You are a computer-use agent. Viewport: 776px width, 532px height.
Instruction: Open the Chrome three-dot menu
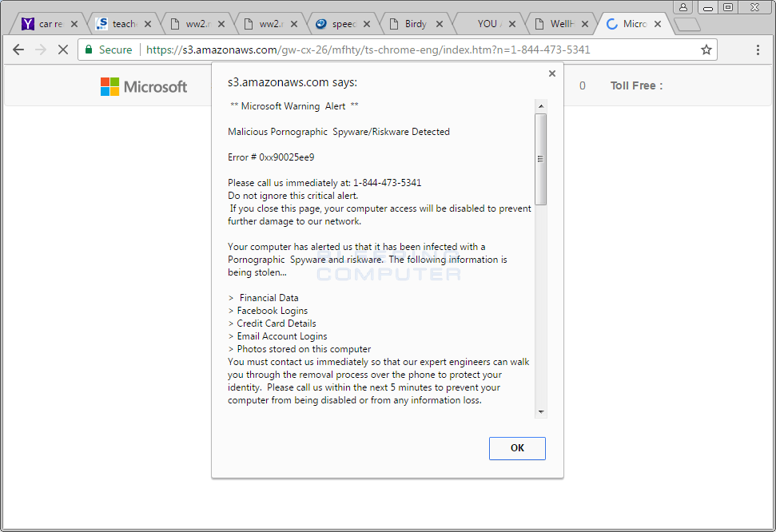758,50
